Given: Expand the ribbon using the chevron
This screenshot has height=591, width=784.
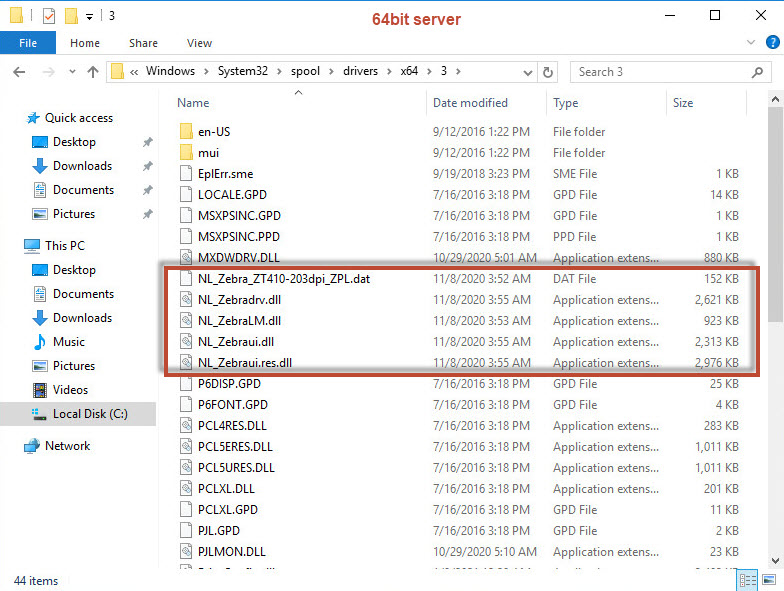Looking at the screenshot, I should [x=749, y=43].
